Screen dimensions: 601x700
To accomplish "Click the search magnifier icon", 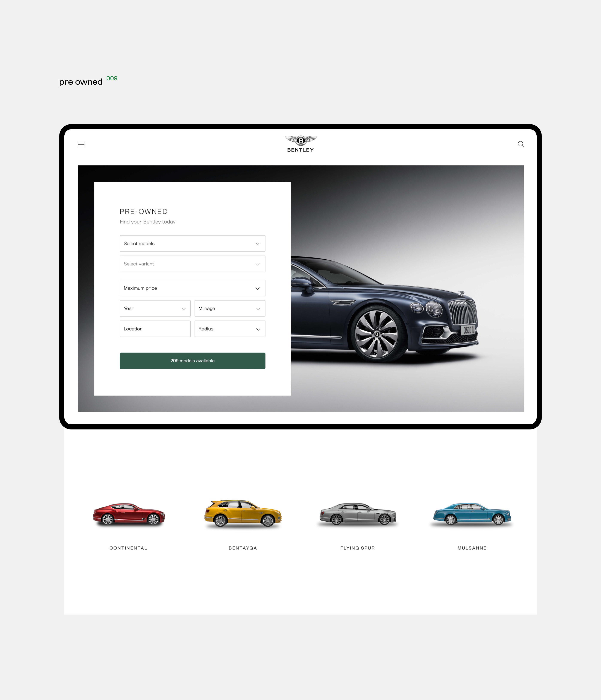I will click(520, 144).
